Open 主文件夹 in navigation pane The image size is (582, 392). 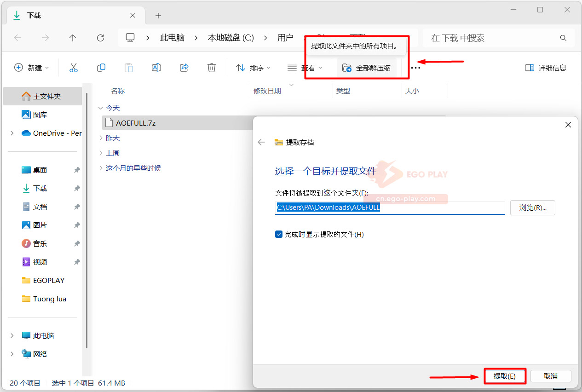point(42,96)
